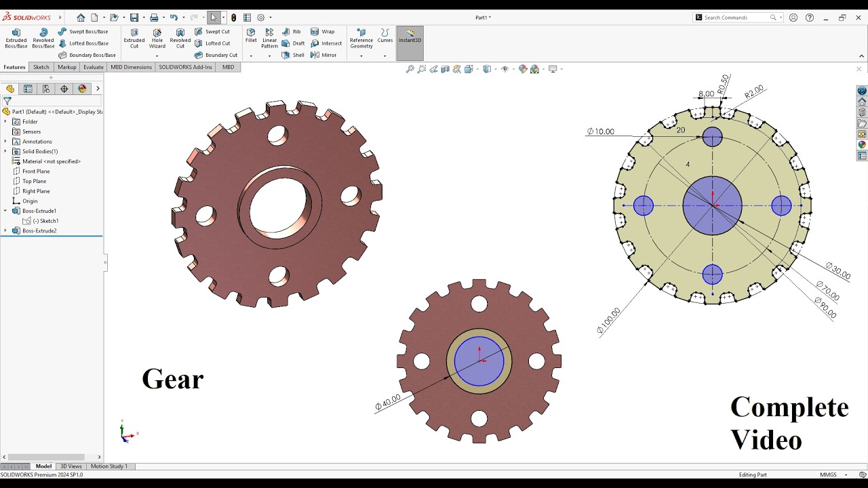Open the Motion Study 1 tab
This screenshot has height=488, width=868.
point(109,466)
